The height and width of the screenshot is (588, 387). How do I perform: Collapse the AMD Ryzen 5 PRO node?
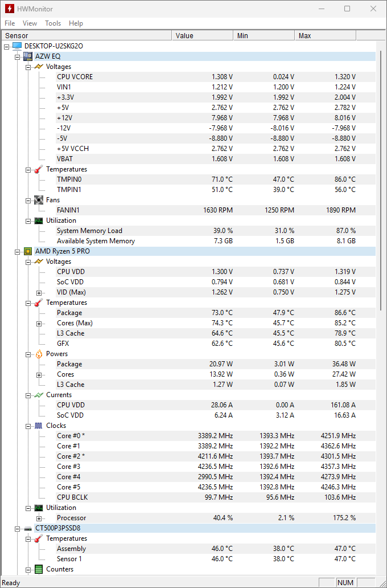17,251
